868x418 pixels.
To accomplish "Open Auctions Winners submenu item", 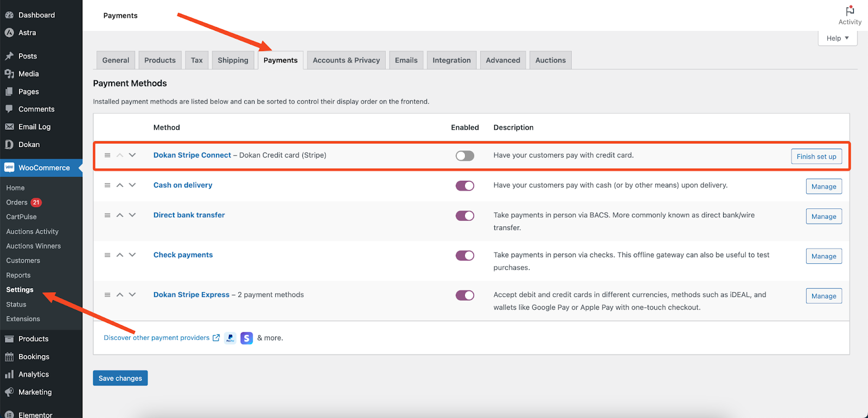I will [x=34, y=246].
